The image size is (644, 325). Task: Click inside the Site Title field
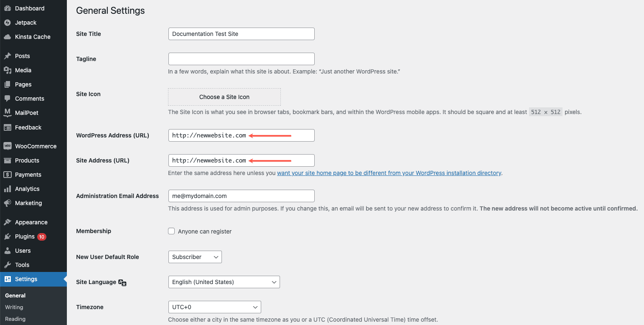(241, 34)
